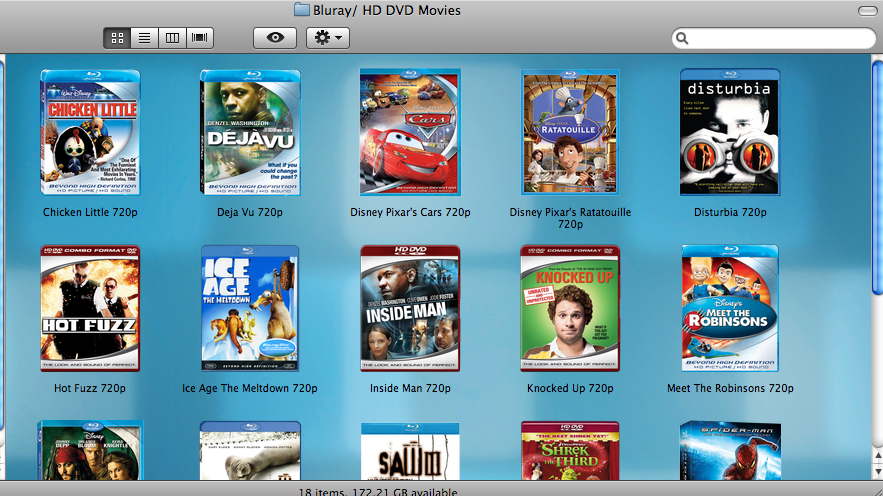
Task: Click the label "Disney Pixar's Ratatouille 720p"
Action: (x=570, y=218)
